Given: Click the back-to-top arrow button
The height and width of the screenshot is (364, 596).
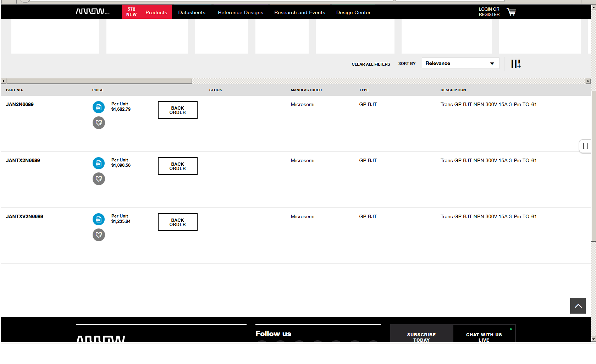Looking at the screenshot, I should coord(578,306).
